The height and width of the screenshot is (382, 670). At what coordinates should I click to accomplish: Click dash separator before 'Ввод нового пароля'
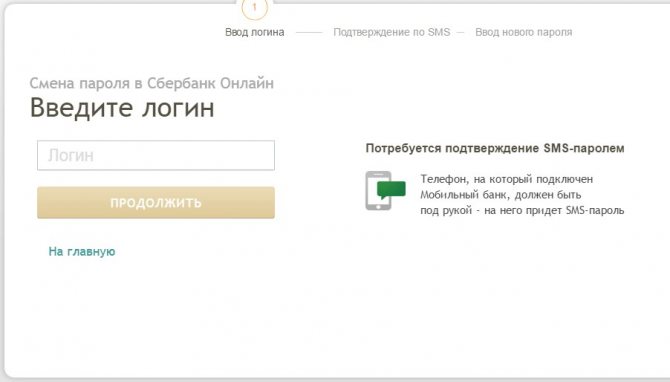(x=460, y=32)
